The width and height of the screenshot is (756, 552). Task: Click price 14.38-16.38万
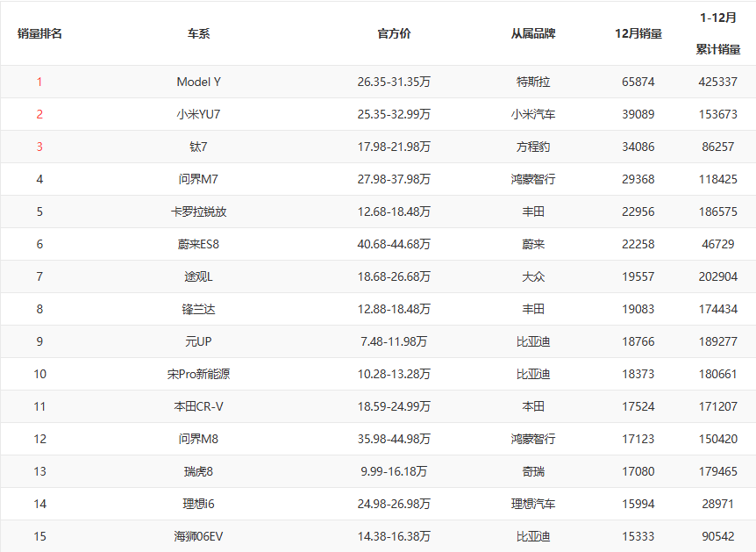click(x=394, y=536)
